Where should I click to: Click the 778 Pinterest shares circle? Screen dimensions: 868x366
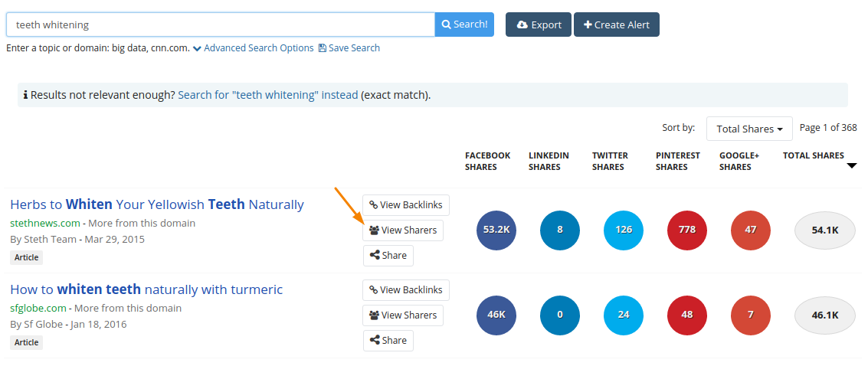coord(689,230)
